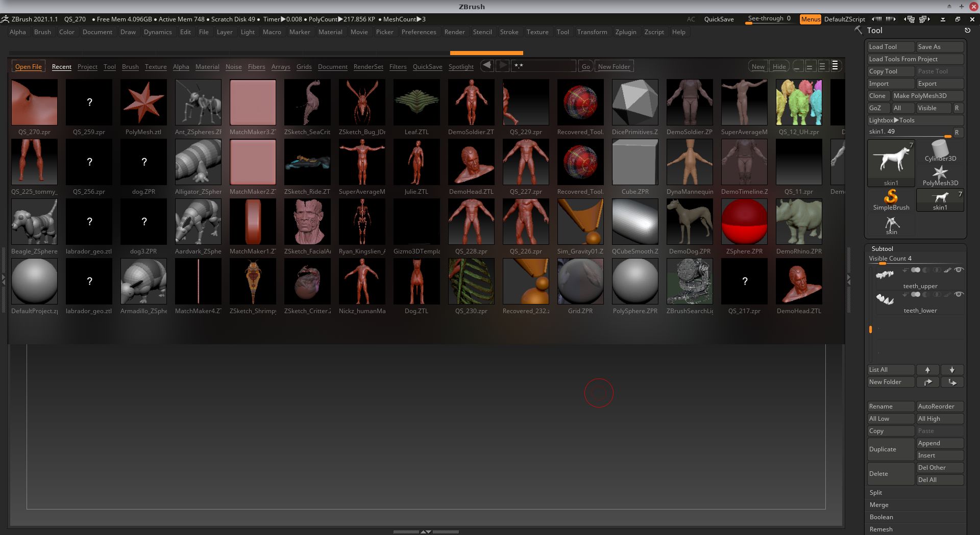Image resolution: width=980 pixels, height=535 pixels.
Task: Toggle teeth_lower visibility eye
Action: coord(959,294)
